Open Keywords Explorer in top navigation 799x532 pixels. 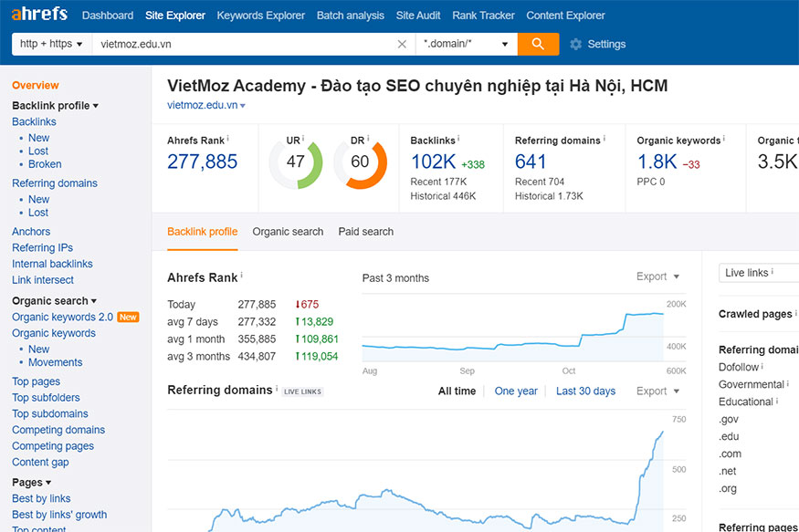[x=261, y=16]
